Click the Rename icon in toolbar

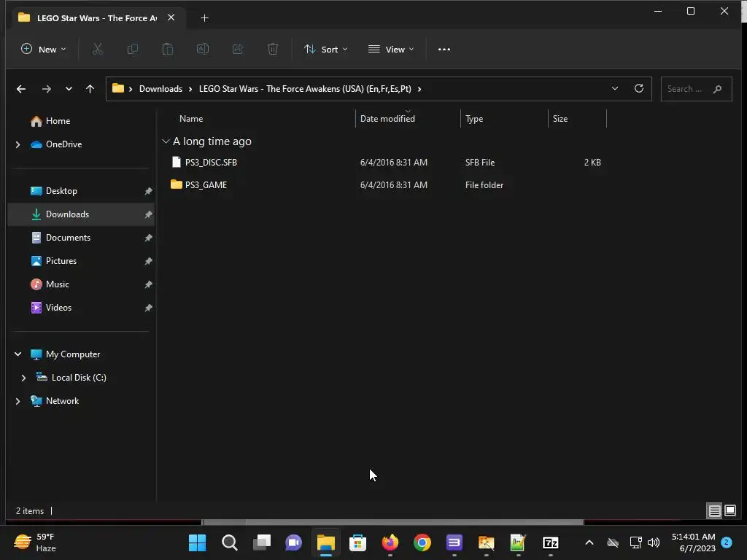pyautogui.click(x=203, y=49)
